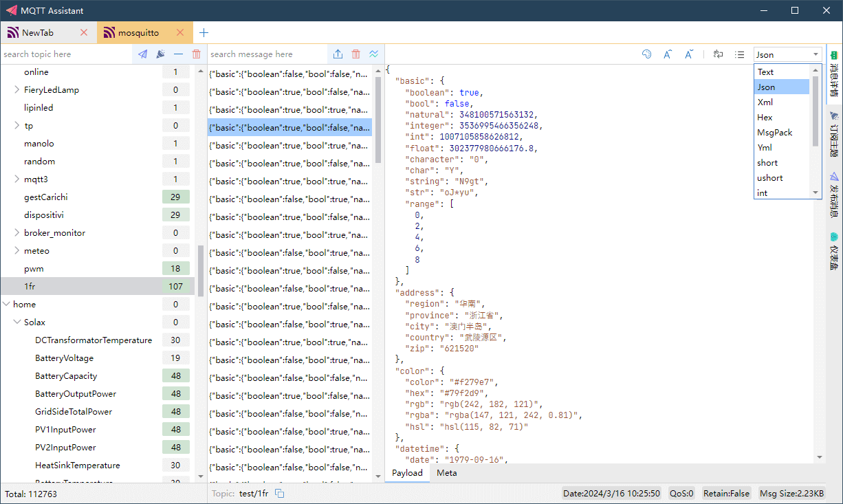Image resolution: width=843 pixels, height=504 pixels.
Task: Toggle the wave chart icon above message list
Action: tap(373, 54)
